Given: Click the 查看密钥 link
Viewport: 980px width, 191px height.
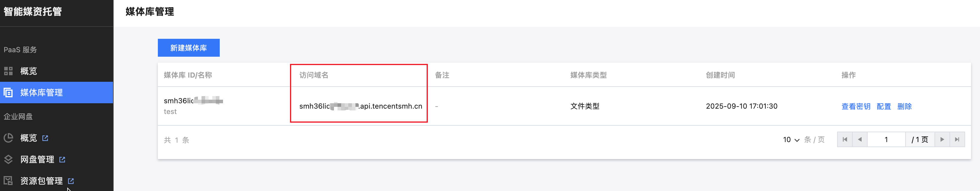Looking at the screenshot, I should coord(856,106).
